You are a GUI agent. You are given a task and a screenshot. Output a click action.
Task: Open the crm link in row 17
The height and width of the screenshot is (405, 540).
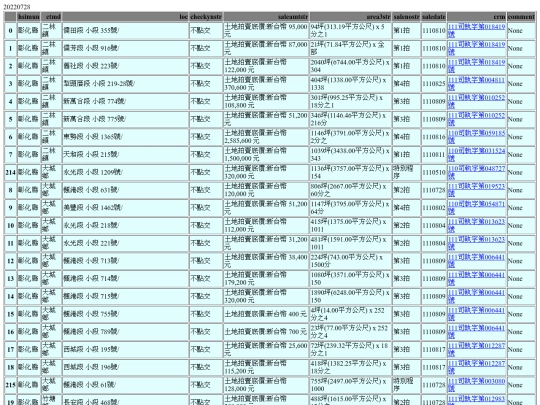476,350
